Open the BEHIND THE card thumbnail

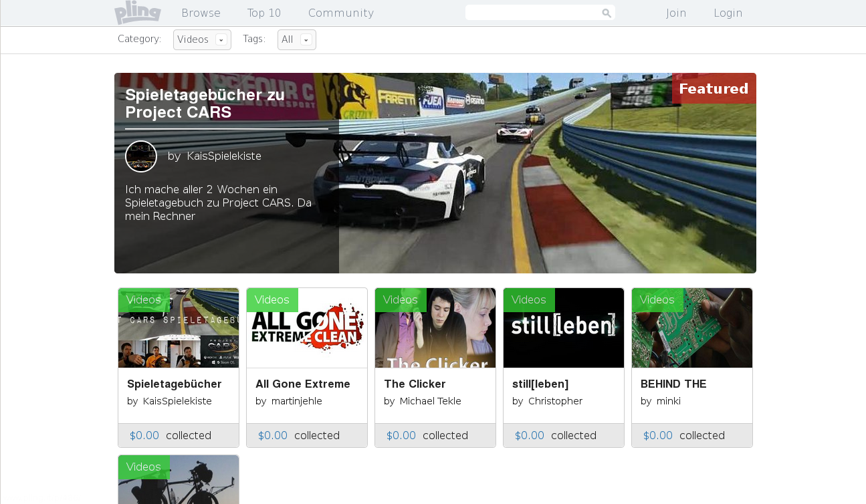tap(692, 328)
